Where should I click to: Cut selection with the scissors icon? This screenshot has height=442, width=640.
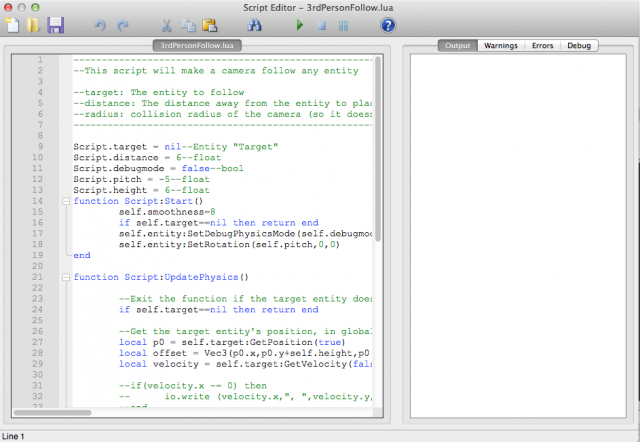[x=166, y=25]
